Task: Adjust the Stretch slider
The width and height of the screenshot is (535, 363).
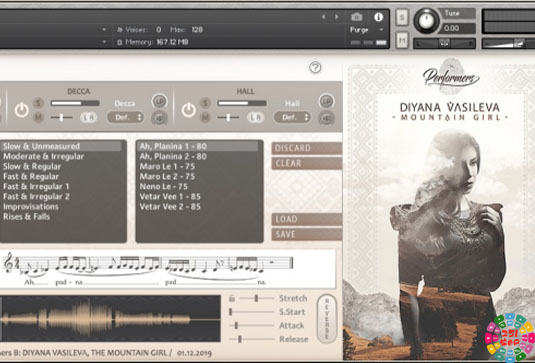Action: [256, 299]
